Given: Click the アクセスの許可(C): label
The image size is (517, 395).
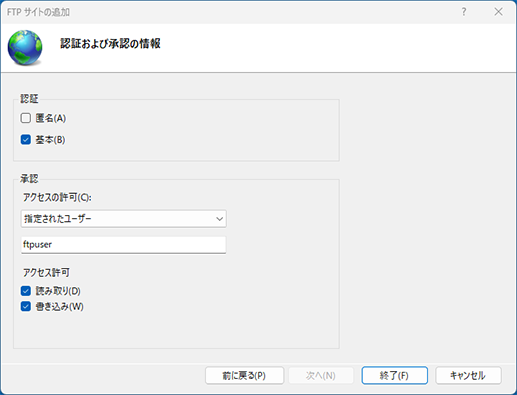Looking at the screenshot, I should coord(57,197).
